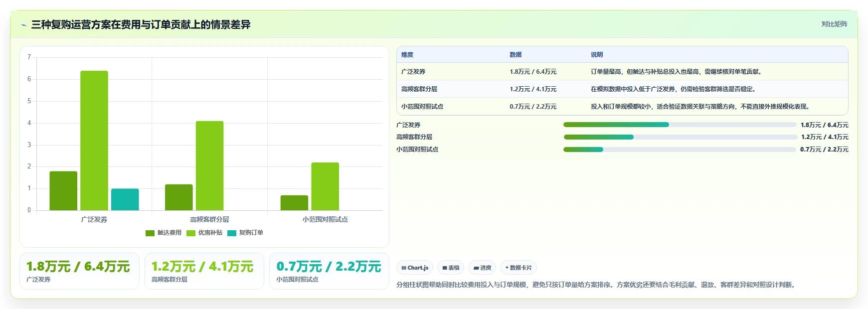Viewport: 868px width, 309px height.
Task: Click the 数据 column header
Action: (516, 55)
